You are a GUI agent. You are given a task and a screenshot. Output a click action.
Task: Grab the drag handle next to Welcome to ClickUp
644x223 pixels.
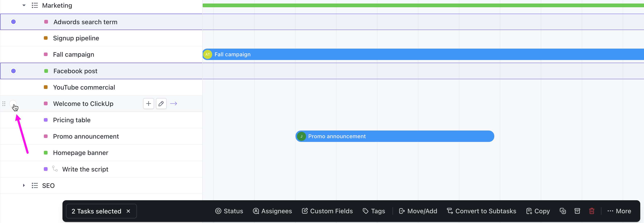4,103
